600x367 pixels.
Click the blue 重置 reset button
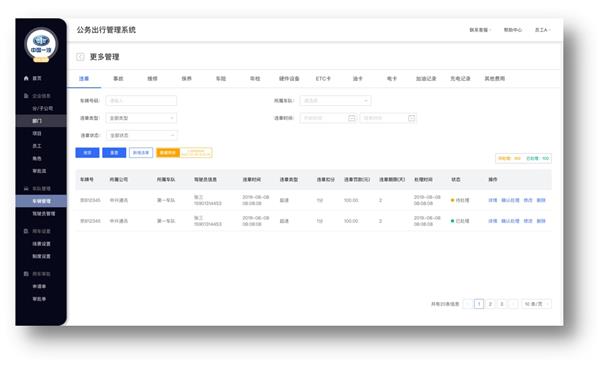click(114, 153)
